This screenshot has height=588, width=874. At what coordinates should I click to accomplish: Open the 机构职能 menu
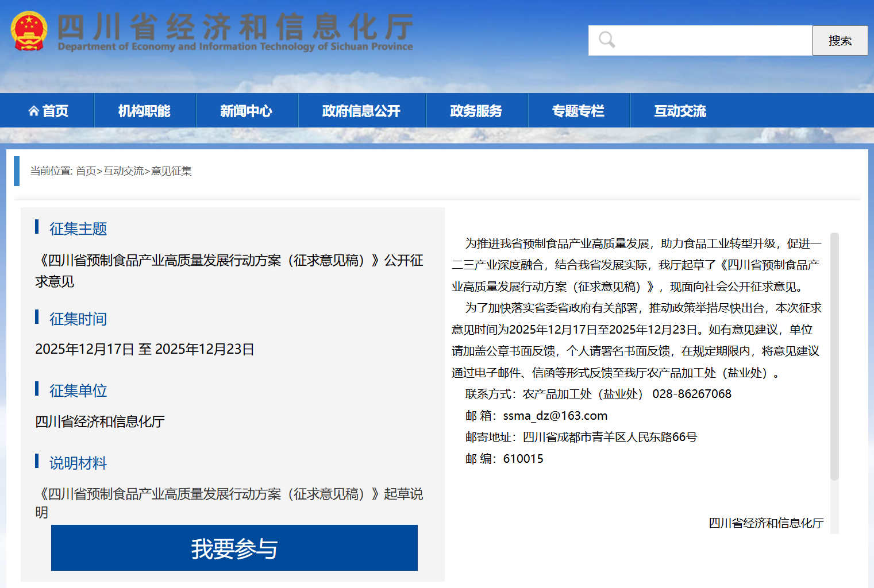point(144,111)
